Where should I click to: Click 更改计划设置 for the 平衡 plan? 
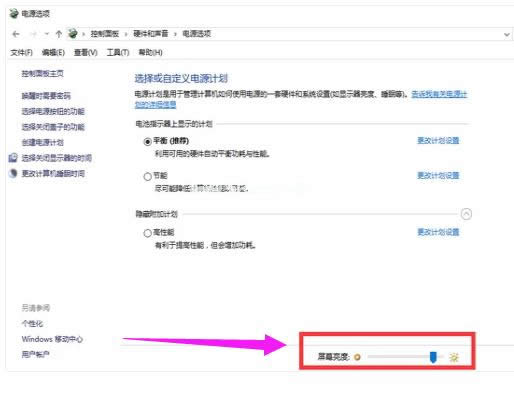tap(438, 140)
